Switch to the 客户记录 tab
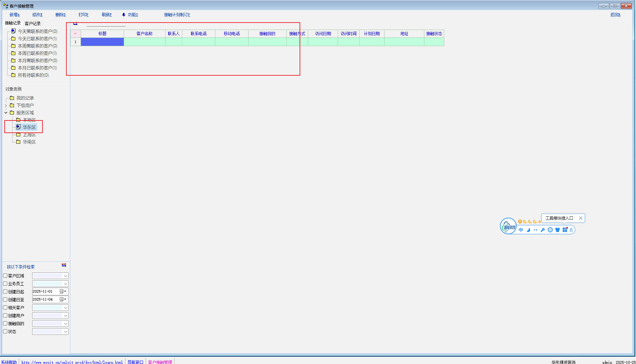This screenshot has height=364, width=636. pos(33,24)
